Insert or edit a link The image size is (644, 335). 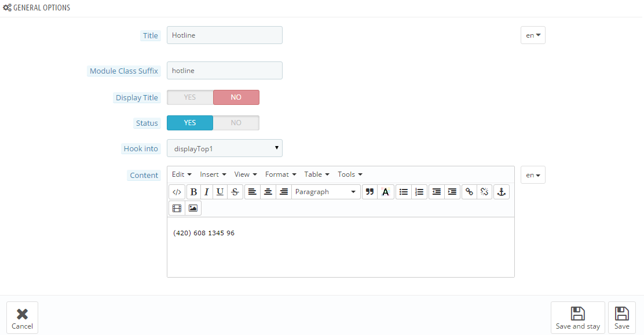(469, 192)
